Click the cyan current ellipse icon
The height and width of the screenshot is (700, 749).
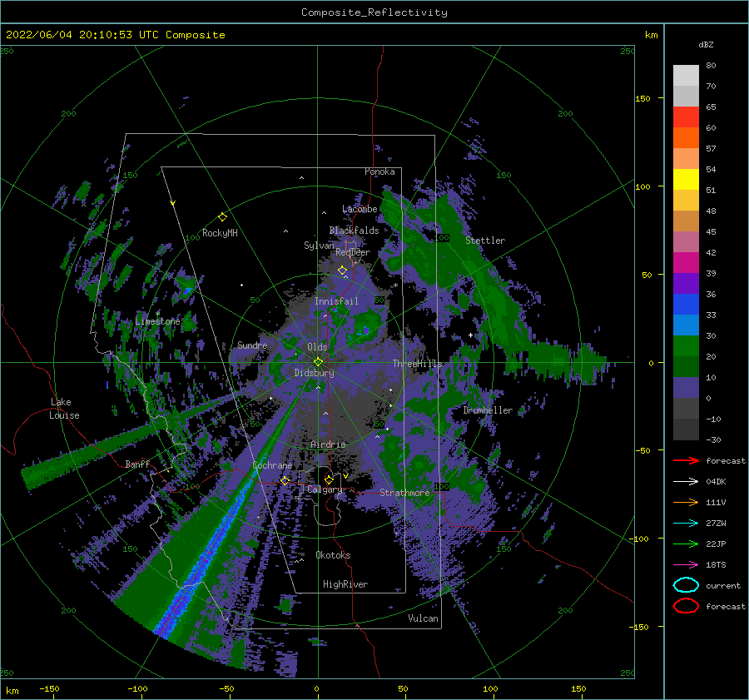686,585
